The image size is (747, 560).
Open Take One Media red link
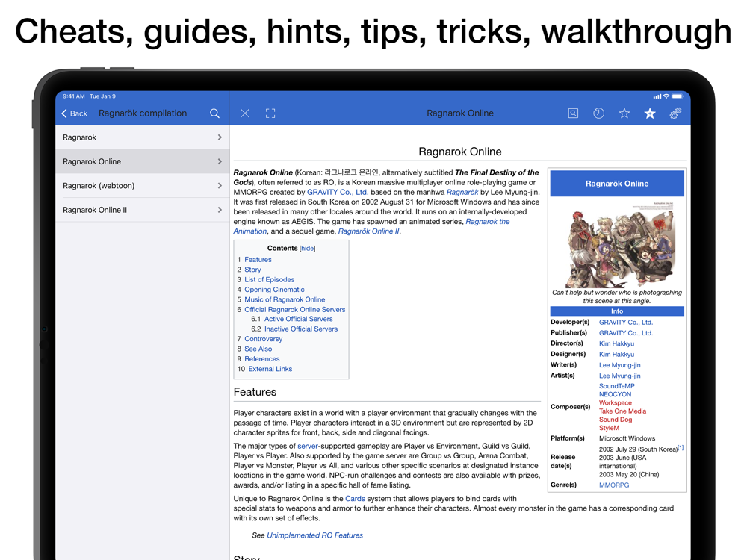pyautogui.click(x=622, y=411)
